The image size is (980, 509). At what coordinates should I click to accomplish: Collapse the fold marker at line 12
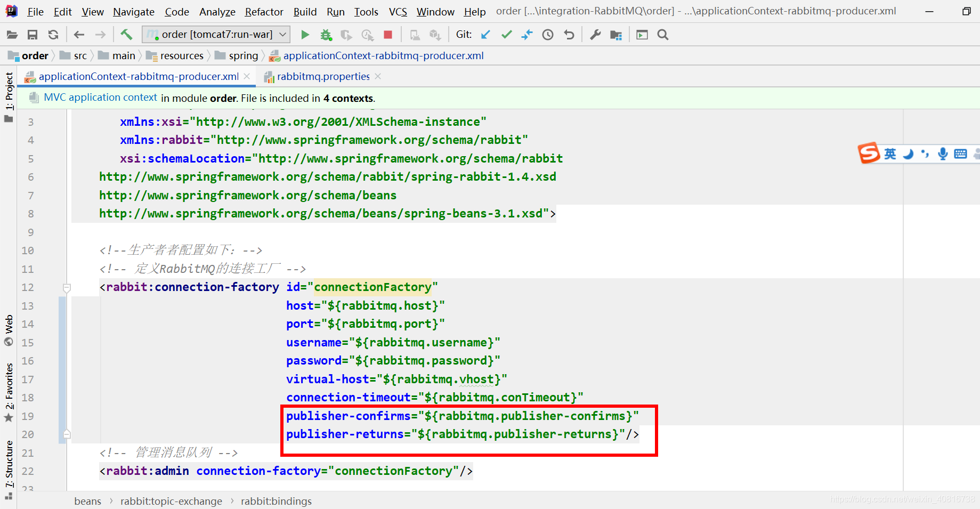[67, 288]
